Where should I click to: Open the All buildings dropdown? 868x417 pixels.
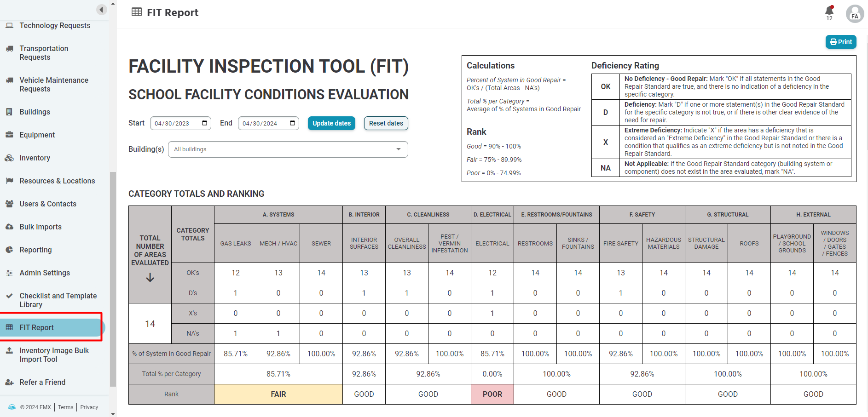point(287,149)
